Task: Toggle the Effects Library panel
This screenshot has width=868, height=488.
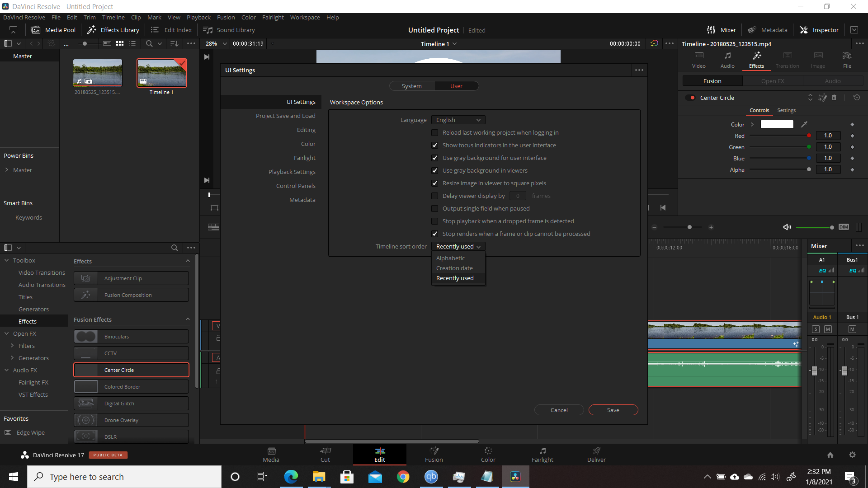Action: point(113,30)
